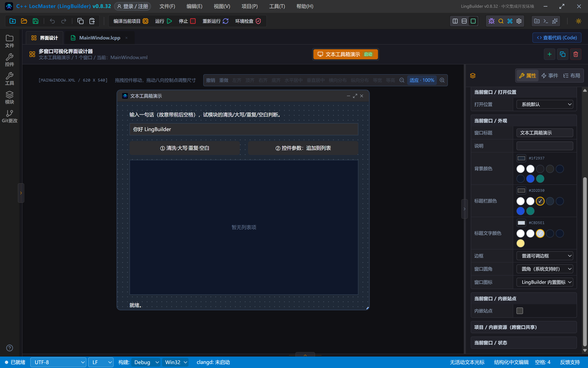Click the 运行 run button

click(163, 21)
